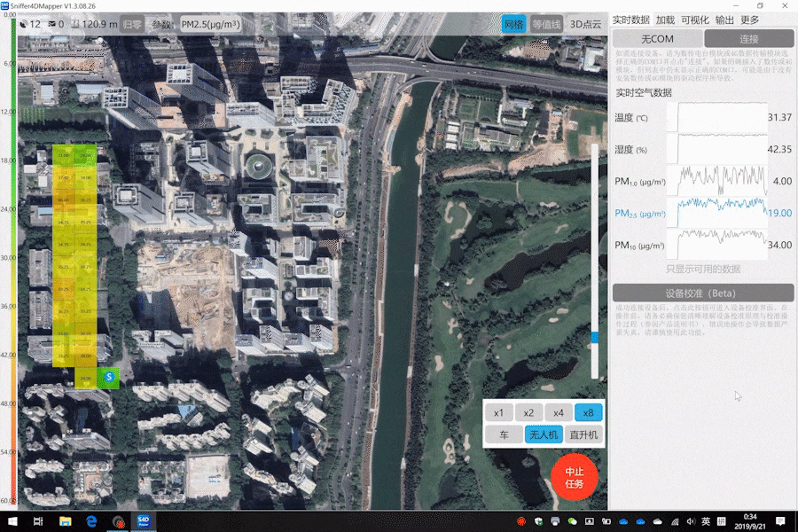
Task: Open the IME keyboard tray icon
Action: (721, 521)
